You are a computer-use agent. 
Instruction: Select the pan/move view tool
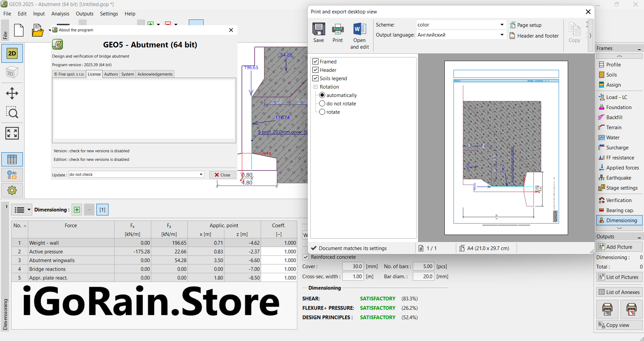pyautogui.click(x=12, y=93)
